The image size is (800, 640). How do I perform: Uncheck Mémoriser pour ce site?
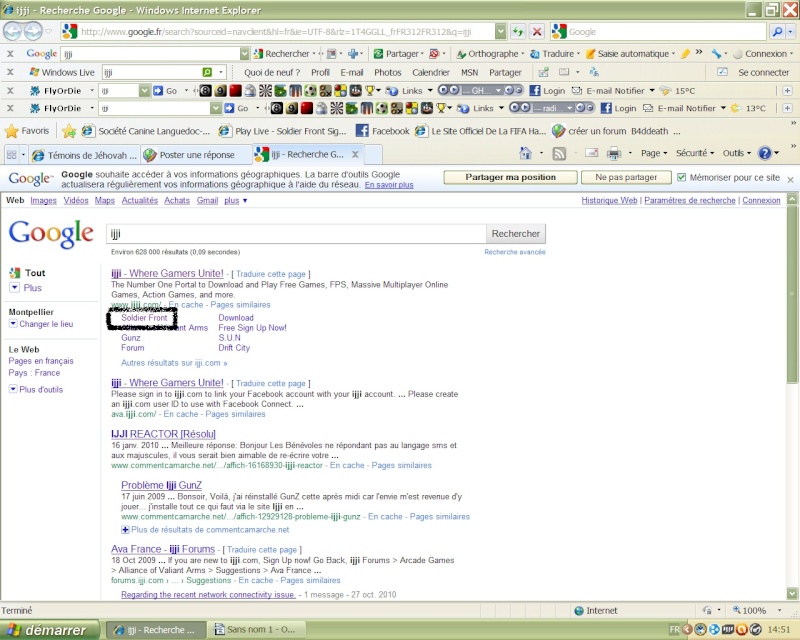(681, 178)
